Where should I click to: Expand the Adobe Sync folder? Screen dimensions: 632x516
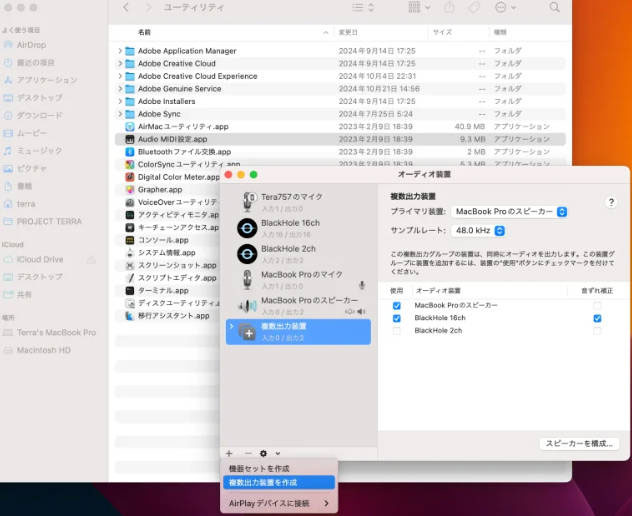point(120,114)
